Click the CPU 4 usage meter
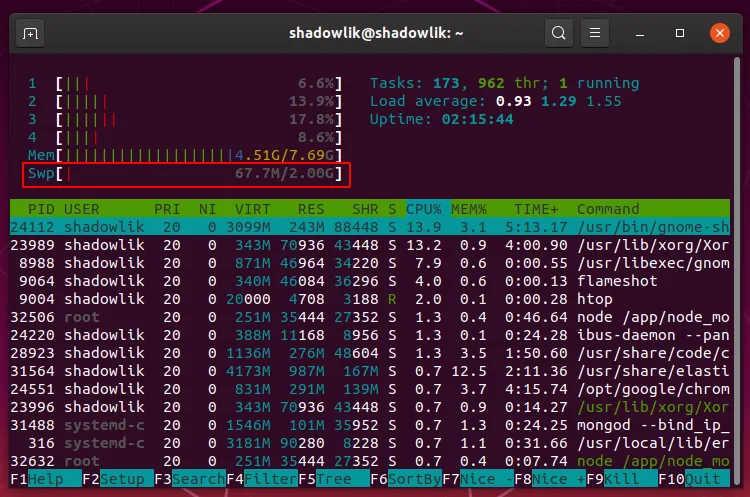 (x=185, y=137)
